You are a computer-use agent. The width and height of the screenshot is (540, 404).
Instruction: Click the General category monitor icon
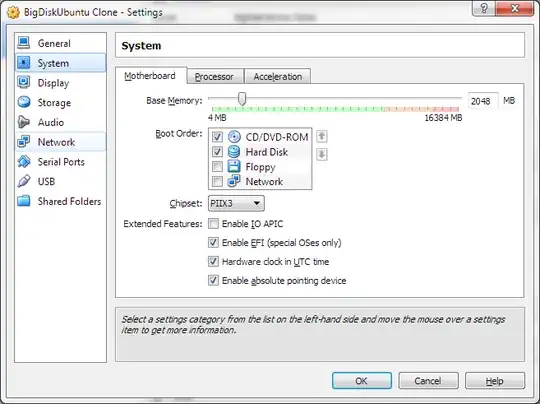23,43
